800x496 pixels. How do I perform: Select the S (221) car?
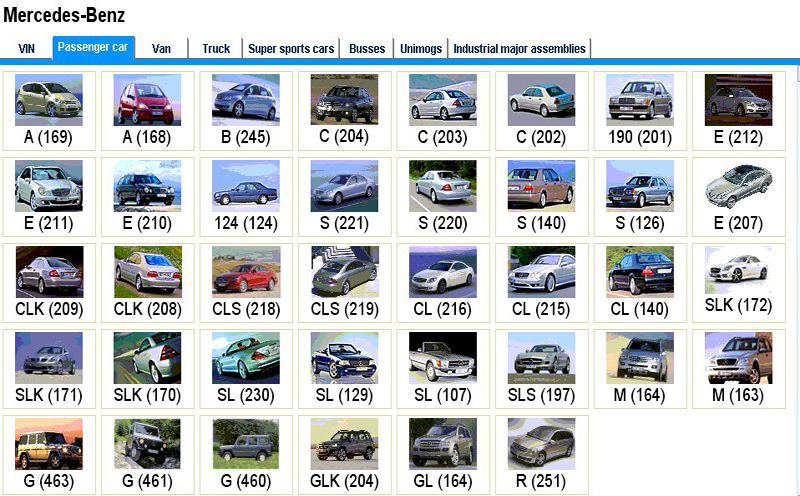[x=344, y=197]
